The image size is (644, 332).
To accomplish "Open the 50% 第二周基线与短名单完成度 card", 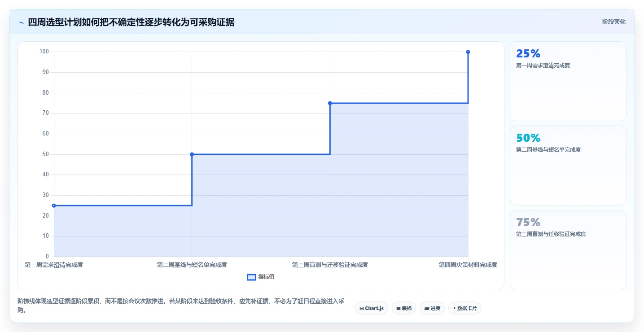I will click(x=568, y=166).
